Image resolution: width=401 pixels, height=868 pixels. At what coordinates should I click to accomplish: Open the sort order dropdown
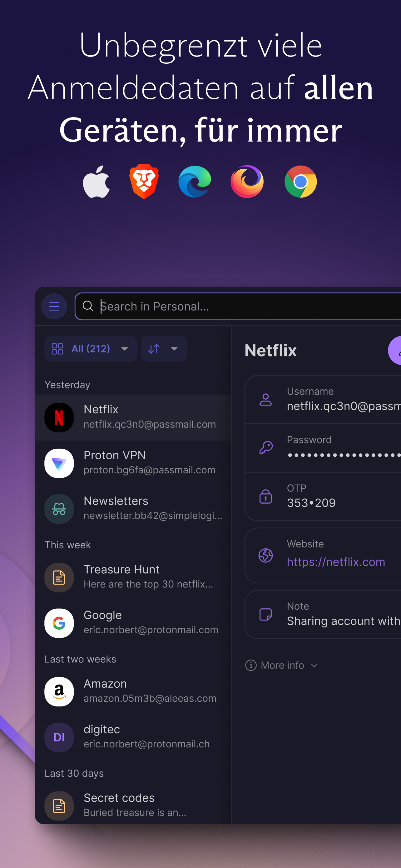point(164,349)
